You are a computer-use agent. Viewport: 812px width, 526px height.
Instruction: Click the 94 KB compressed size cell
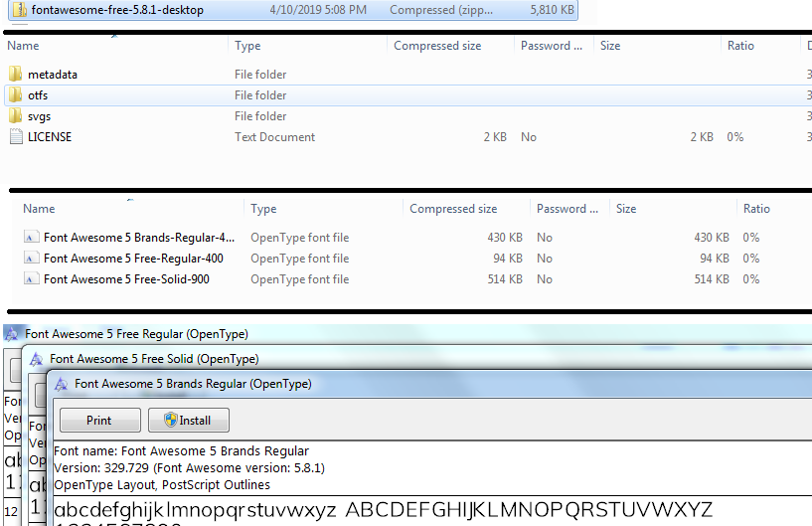(507, 259)
